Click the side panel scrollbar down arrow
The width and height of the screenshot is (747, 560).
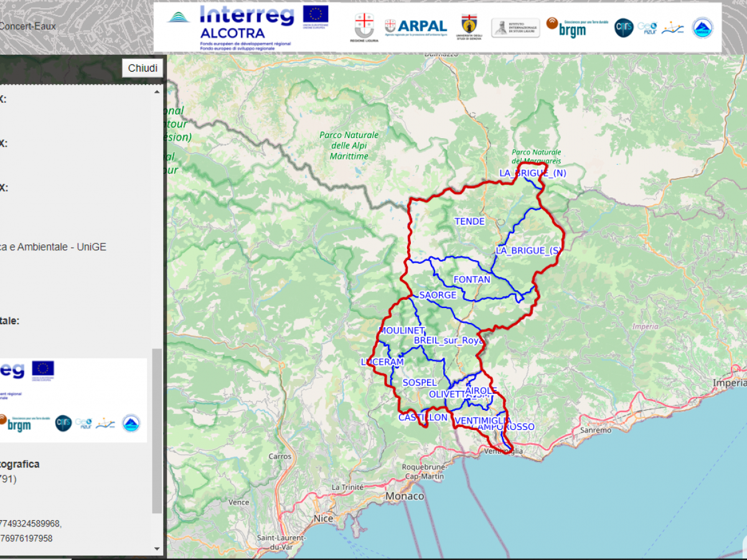pos(157,549)
